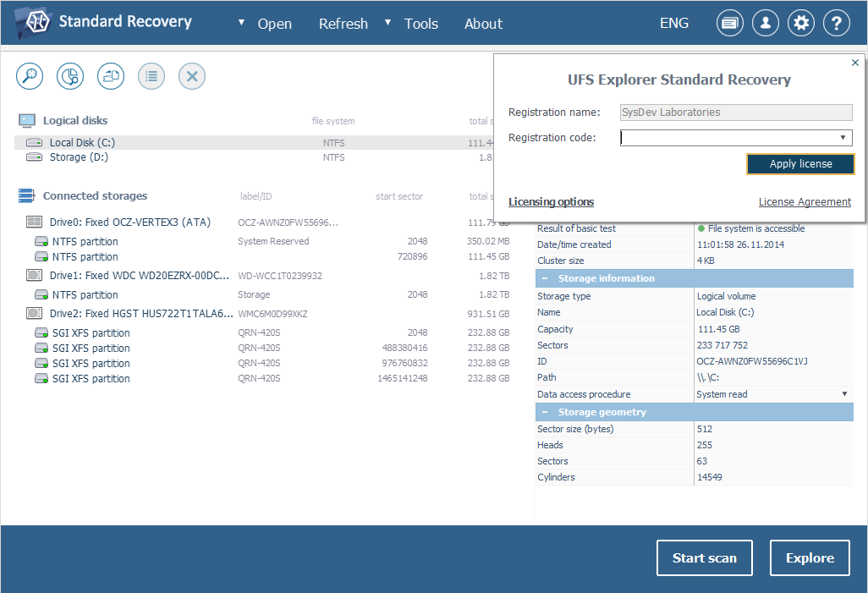Image resolution: width=868 pixels, height=593 pixels.
Task: Open the Registration code dropdown arrow
Action: [843, 137]
